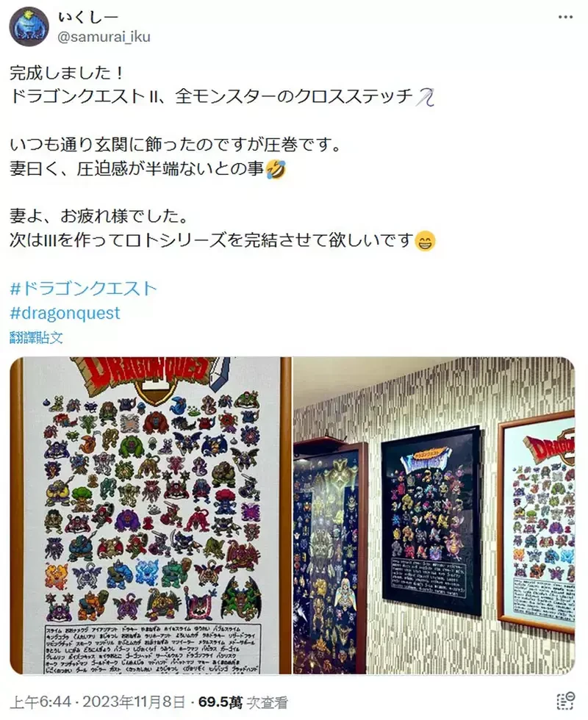Click the sewing needle emoji in the tweet

click(x=425, y=97)
